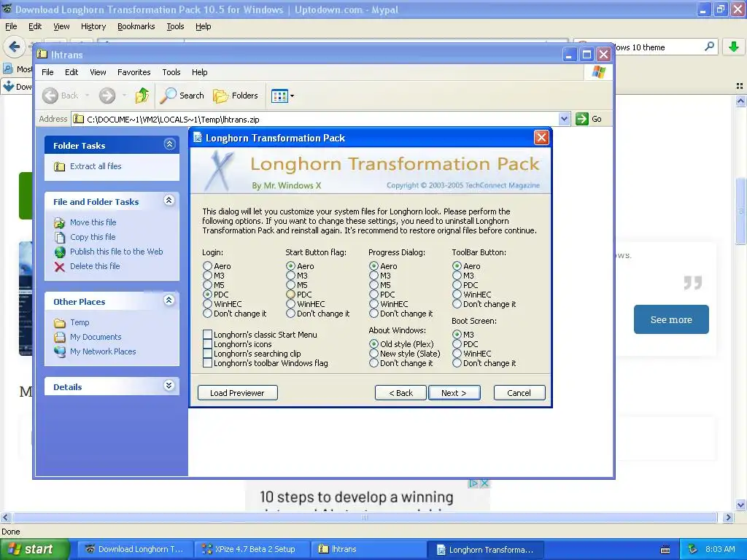This screenshot has height=560, width=747.
Task: Enable Longhorn's icons checkbox
Action: (x=207, y=344)
